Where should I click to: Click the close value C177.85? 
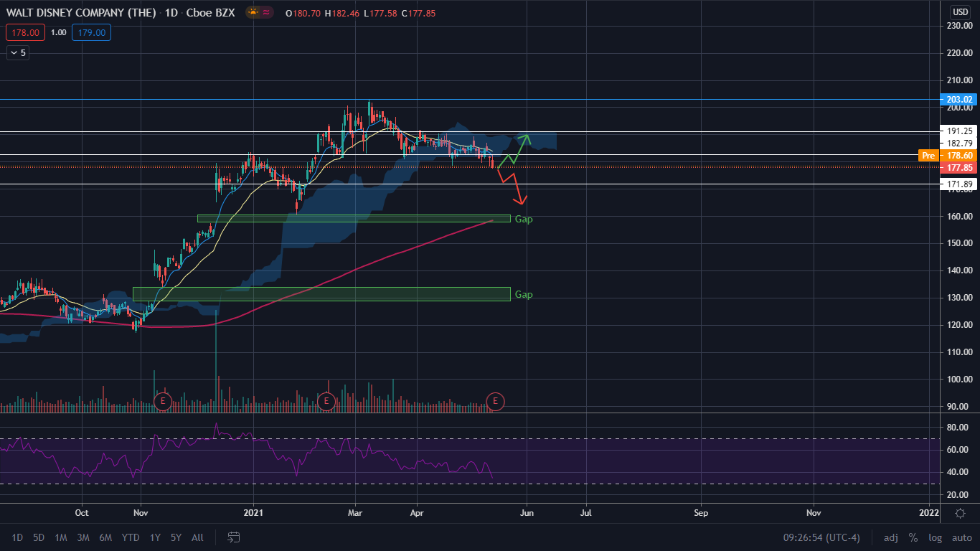419,14
